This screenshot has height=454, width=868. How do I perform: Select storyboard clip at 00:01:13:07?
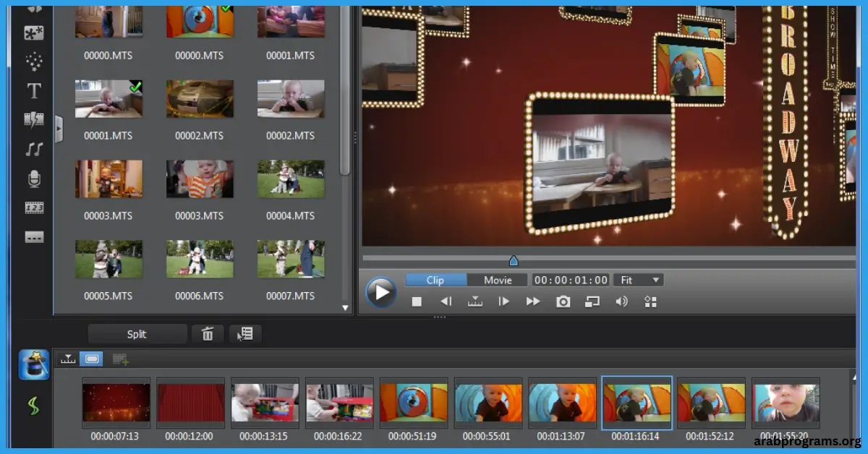[x=563, y=403]
